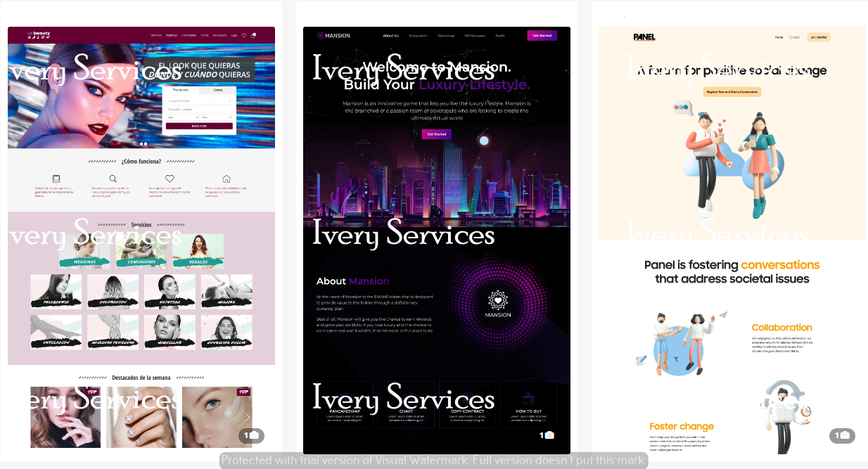The image size is (868, 469).
Task: Click Get Started button in Mansion header
Action: 542,35
